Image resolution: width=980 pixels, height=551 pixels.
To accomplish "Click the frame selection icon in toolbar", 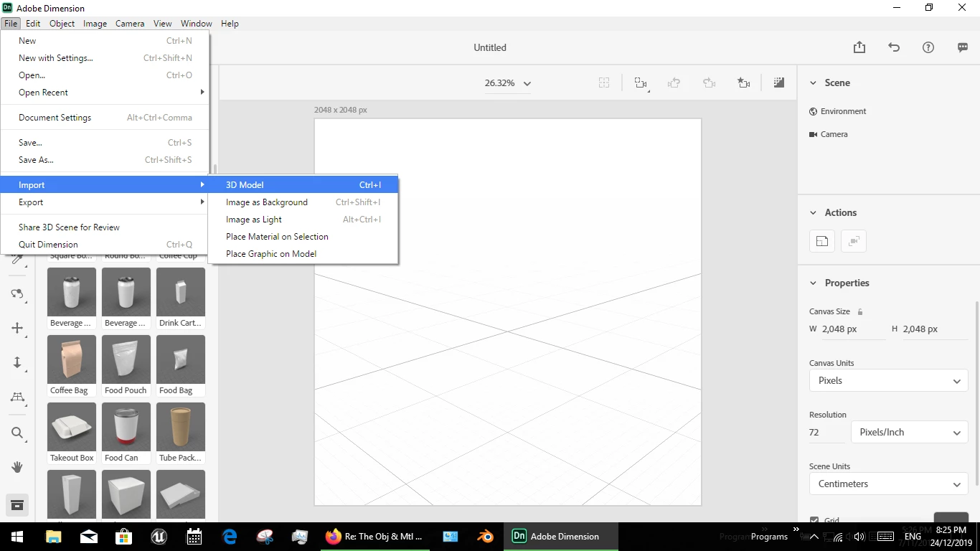I will [604, 83].
